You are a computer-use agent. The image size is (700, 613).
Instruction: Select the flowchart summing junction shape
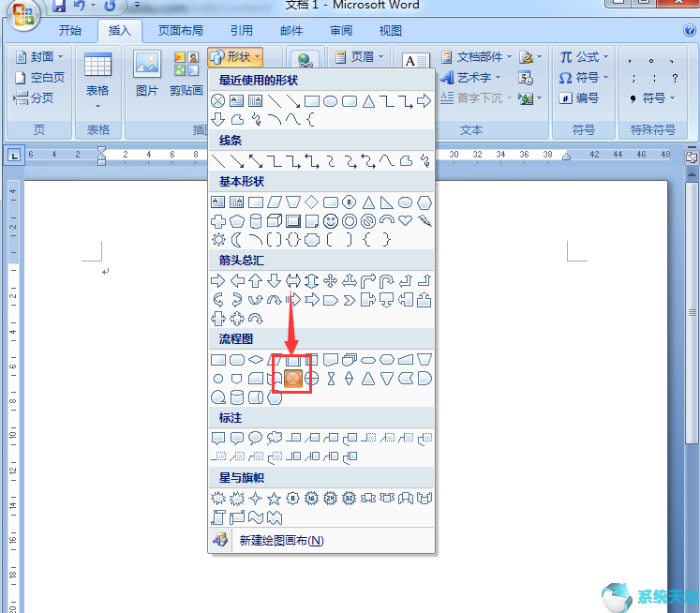click(293, 379)
